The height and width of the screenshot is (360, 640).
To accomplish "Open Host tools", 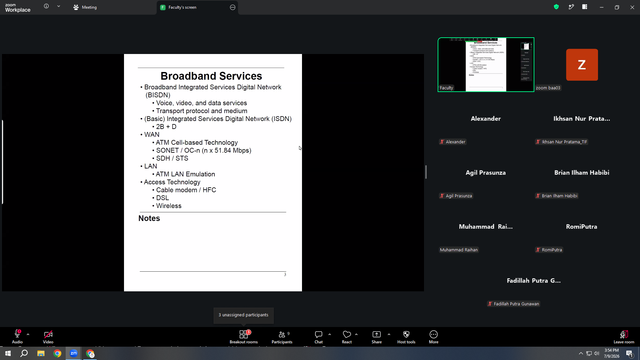I will [x=406, y=337].
